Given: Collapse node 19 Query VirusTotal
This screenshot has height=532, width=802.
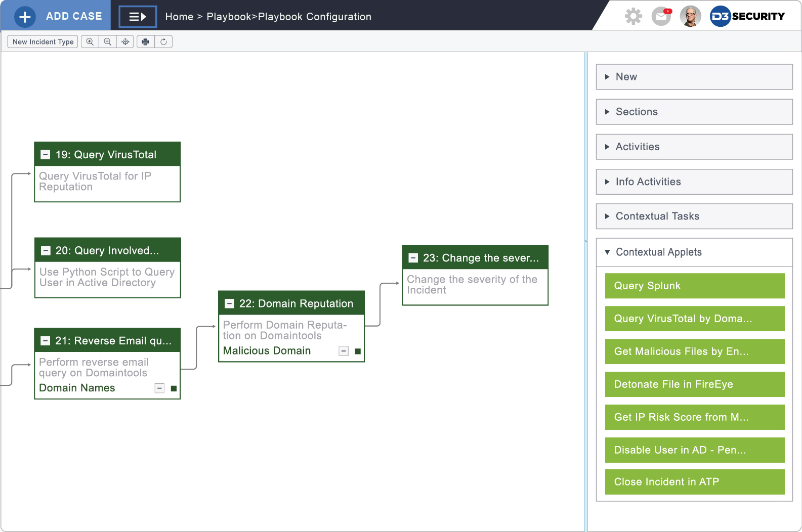Looking at the screenshot, I should tap(46, 155).
